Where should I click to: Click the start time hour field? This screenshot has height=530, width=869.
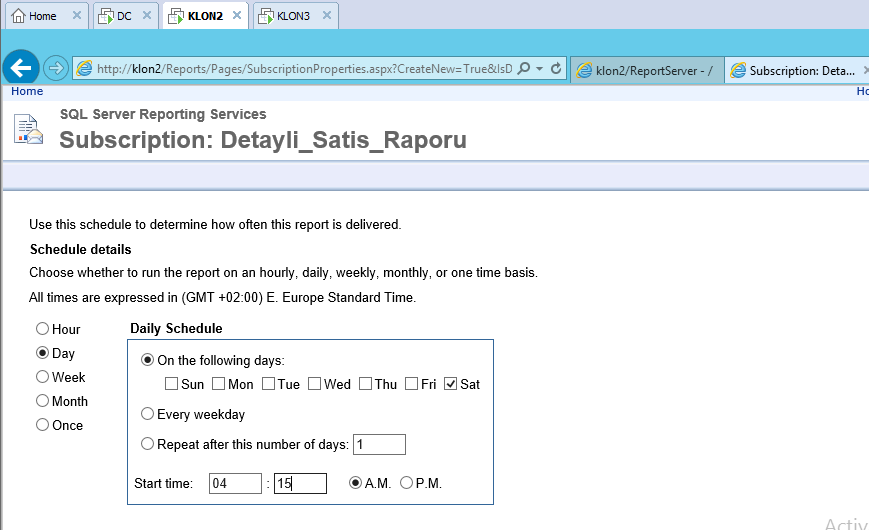[x=235, y=484]
